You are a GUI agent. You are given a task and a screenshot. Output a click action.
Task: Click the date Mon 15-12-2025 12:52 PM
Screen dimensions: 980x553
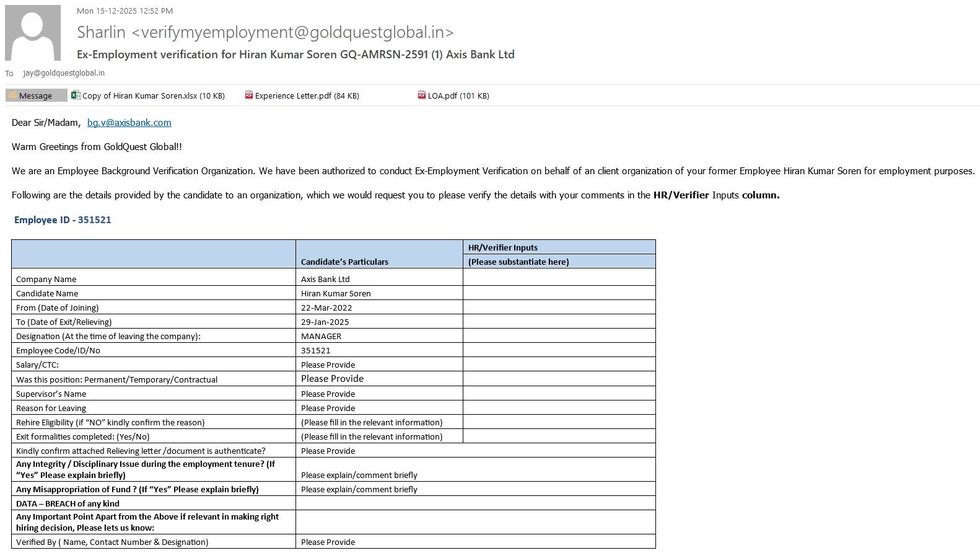pos(125,11)
